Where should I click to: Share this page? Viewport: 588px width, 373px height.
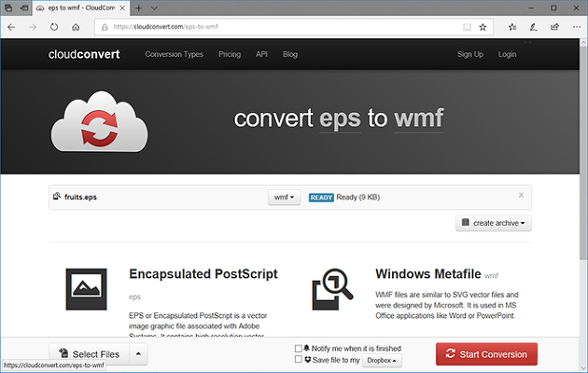point(554,27)
